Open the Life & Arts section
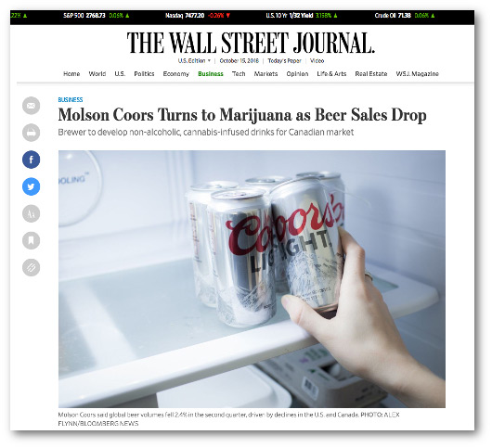Viewport: 492px width, 448px height. [x=331, y=74]
